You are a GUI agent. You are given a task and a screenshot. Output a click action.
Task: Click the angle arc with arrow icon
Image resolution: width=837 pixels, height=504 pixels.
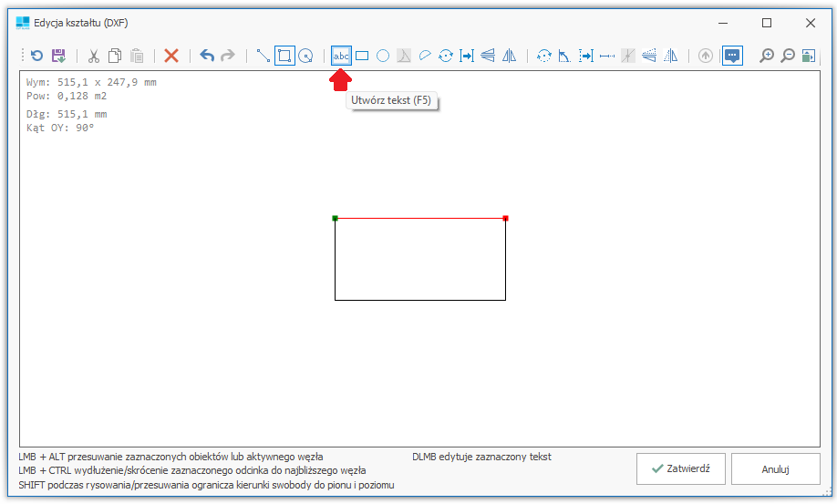tap(564, 56)
